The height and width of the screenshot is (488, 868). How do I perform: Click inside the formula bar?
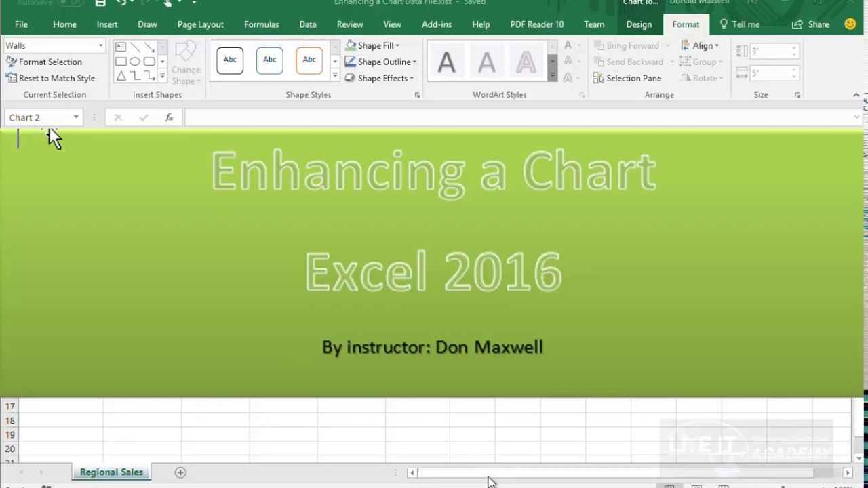coord(519,117)
